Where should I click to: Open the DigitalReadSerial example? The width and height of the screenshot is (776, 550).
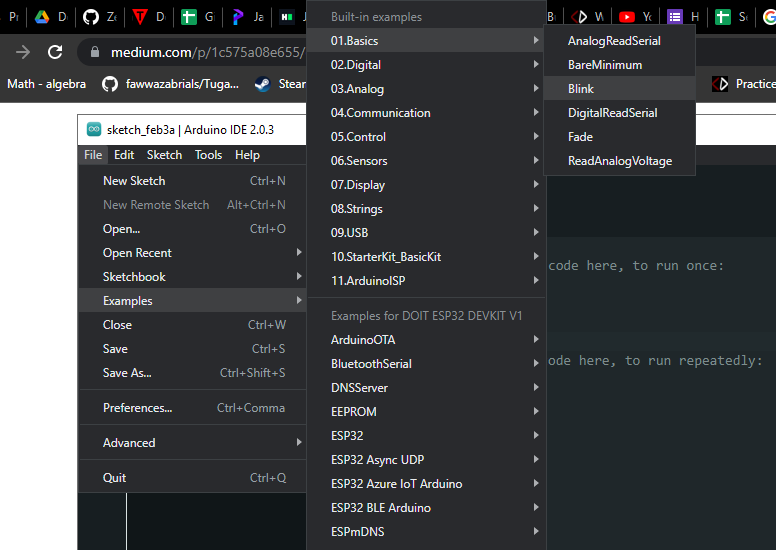click(620, 113)
